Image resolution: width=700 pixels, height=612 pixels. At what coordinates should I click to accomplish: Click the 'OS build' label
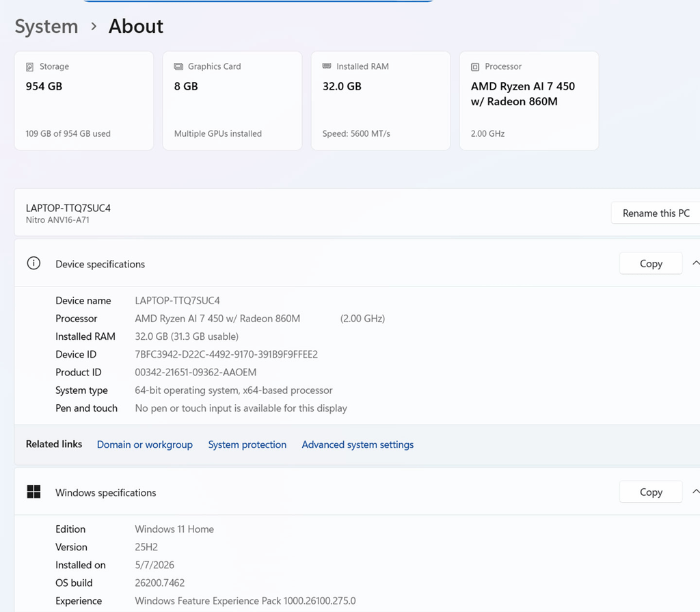click(x=74, y=583)
